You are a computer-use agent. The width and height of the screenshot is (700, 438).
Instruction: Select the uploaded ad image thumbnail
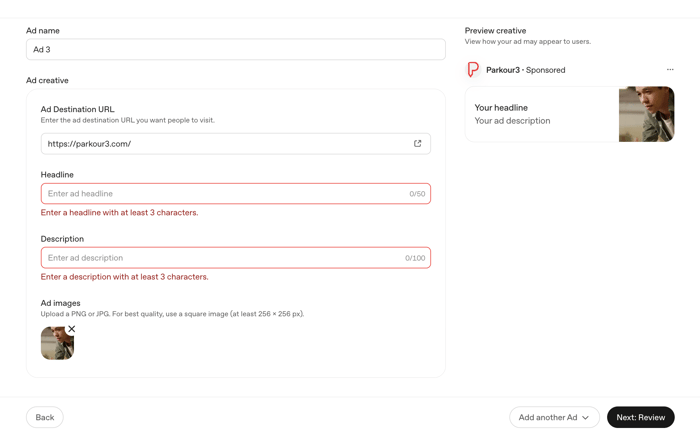[57, 343]
